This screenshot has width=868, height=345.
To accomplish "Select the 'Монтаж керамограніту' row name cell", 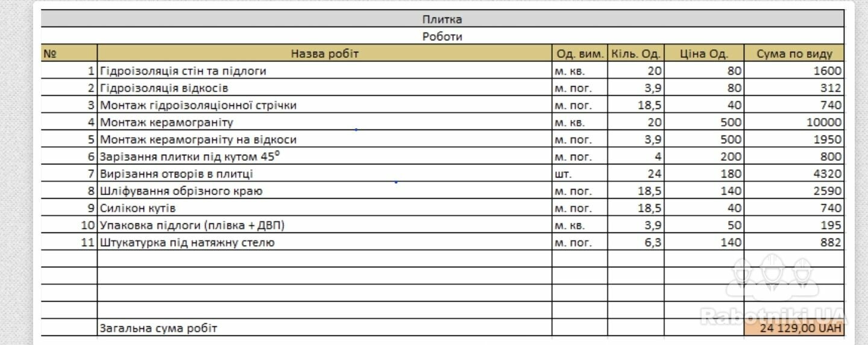I will [324, 122].
